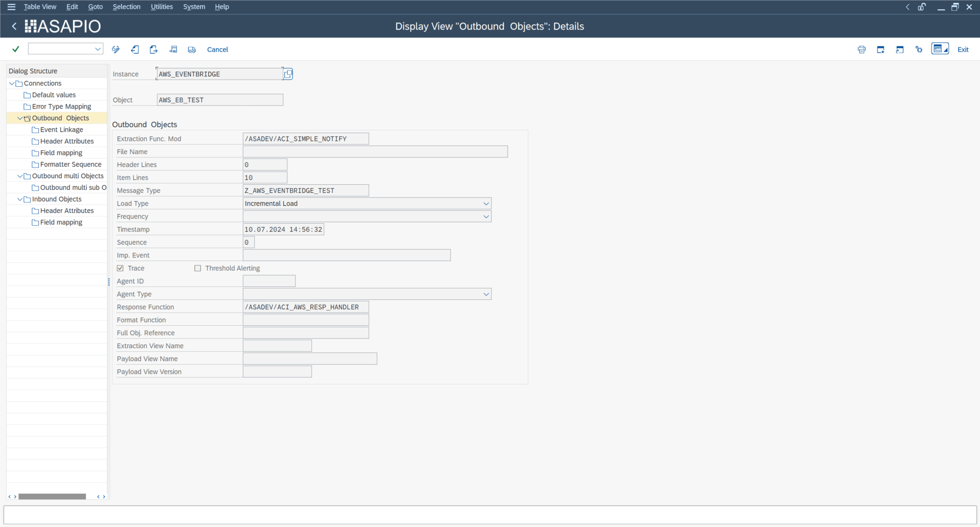980x527 pixels.
Task: Click the Print icon
Action: 862,50
